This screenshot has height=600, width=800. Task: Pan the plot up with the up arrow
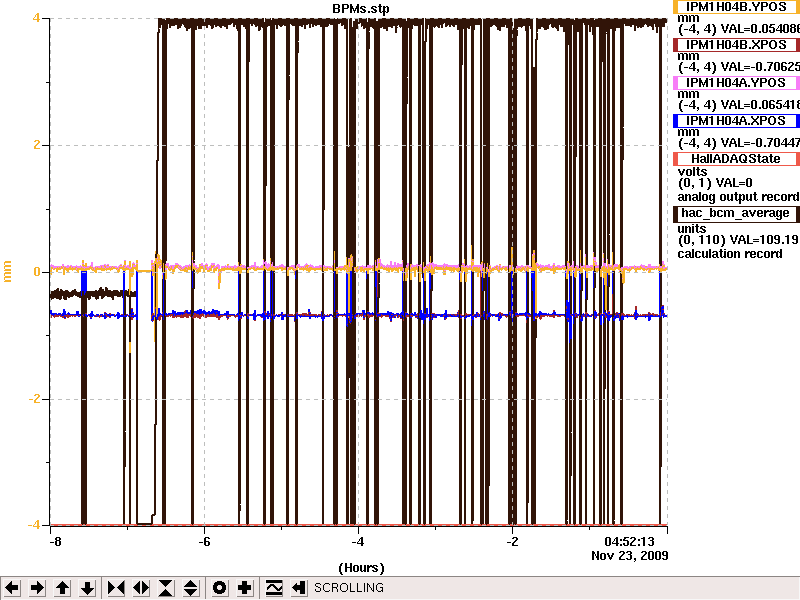pos(63,588)
